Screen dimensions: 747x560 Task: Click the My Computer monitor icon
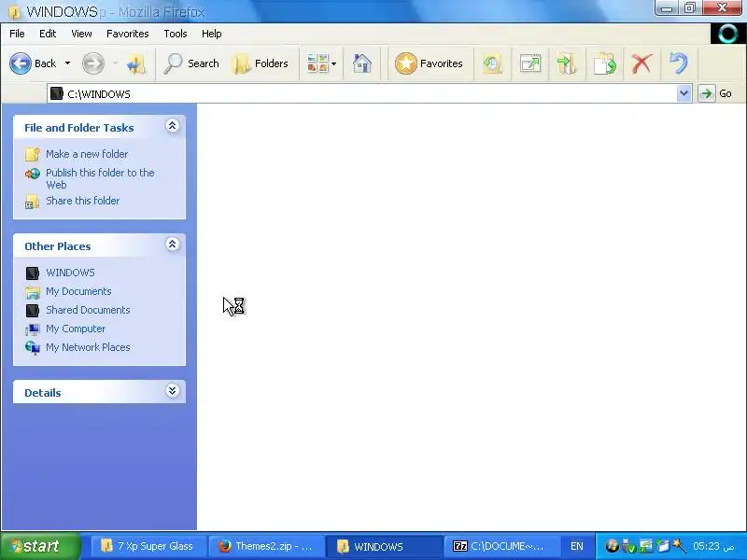[33, 329]
